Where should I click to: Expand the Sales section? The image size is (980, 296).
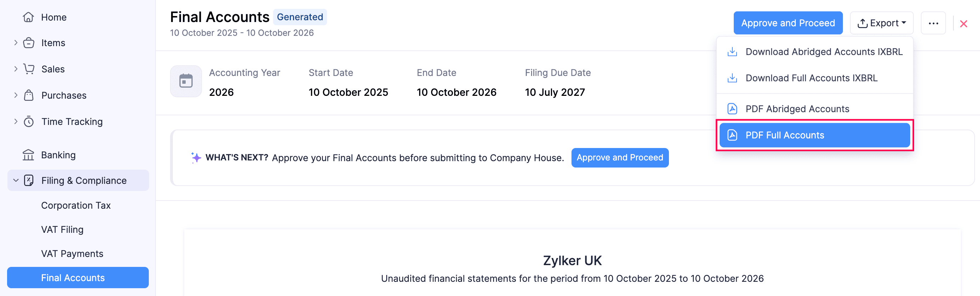point(15,69)
